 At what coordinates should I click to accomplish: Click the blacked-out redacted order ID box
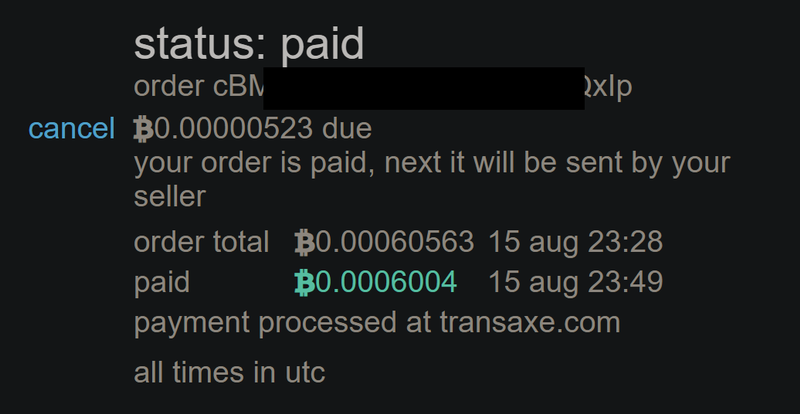coord(423,88)
